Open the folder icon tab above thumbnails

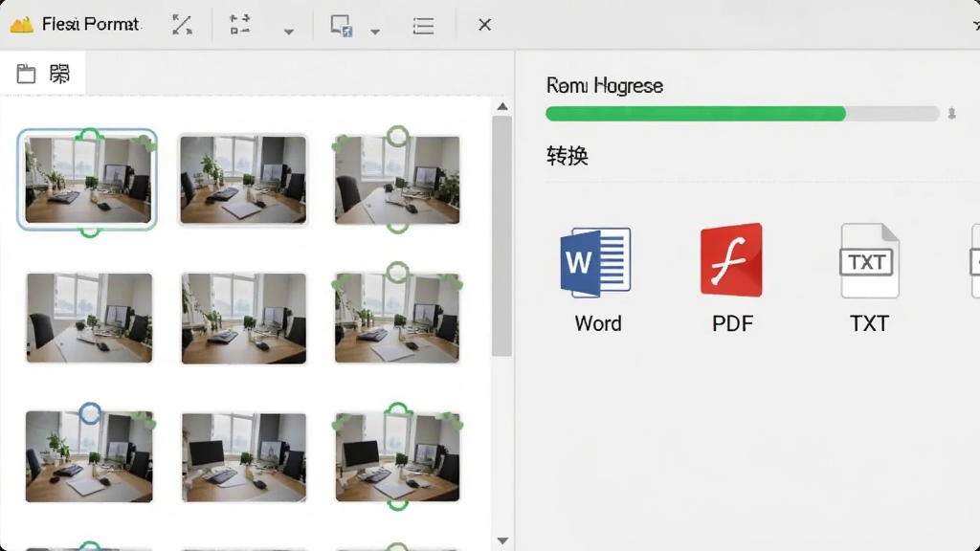(x=26, y=74)
